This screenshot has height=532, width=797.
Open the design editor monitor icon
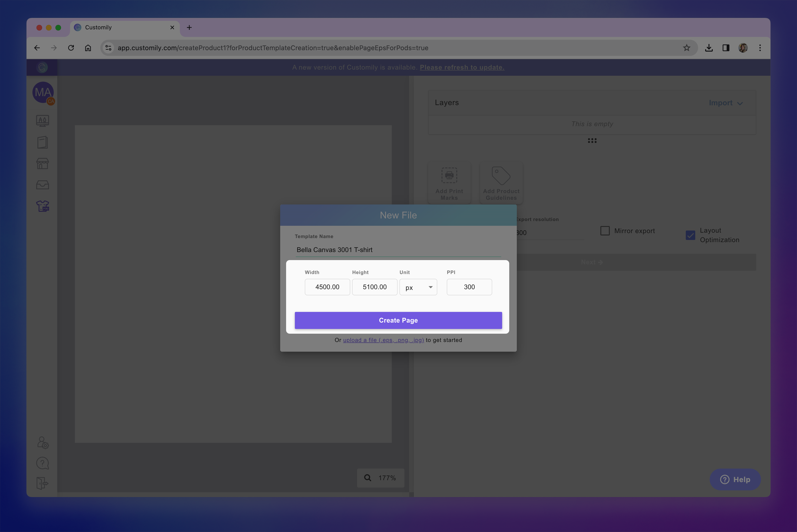42,121
